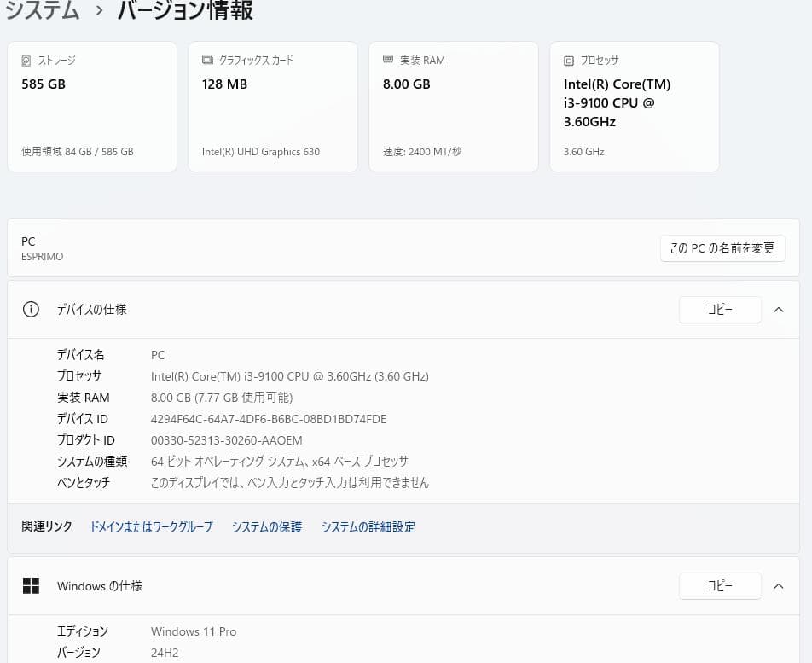The image size is (812, 663).
Task: Open システムの詳細設定
Action: point(368,526)
